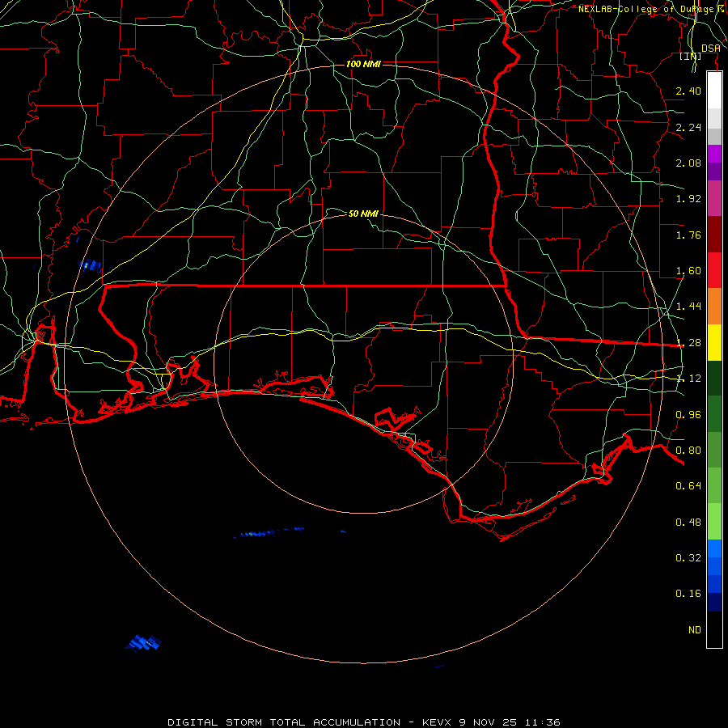This screenshot has height=728, width=728.
Task: Select the bright red 1.60 legend swatch
Action: tap(714, 270)
